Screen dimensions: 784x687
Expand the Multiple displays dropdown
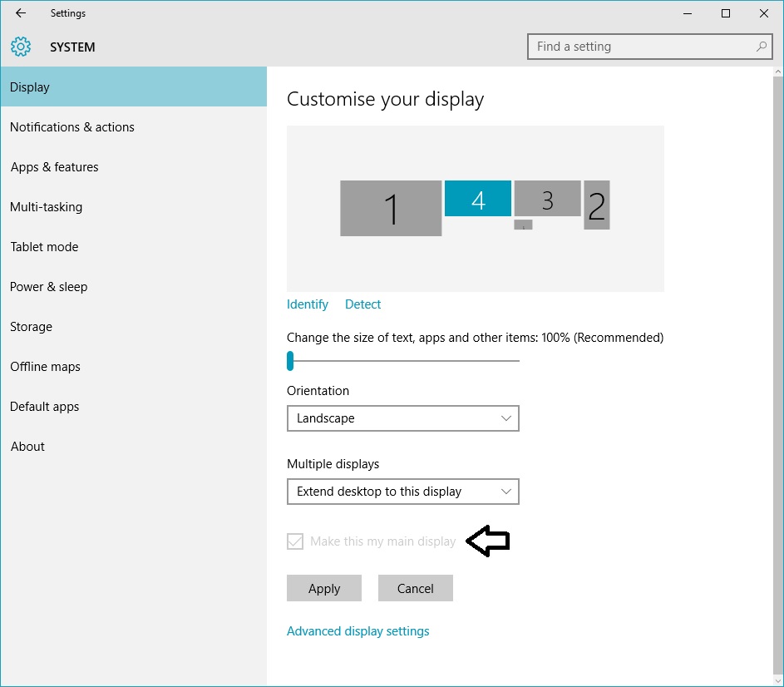coord(402,492)
